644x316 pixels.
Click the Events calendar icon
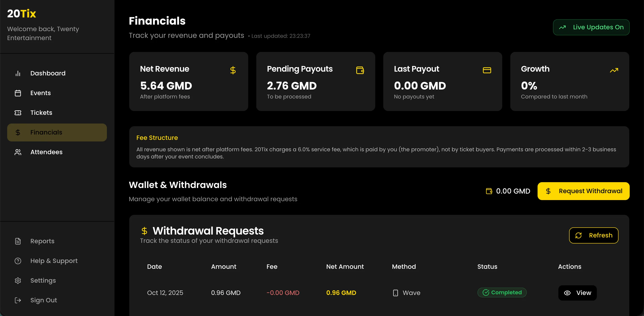click(x=18, y=93)
